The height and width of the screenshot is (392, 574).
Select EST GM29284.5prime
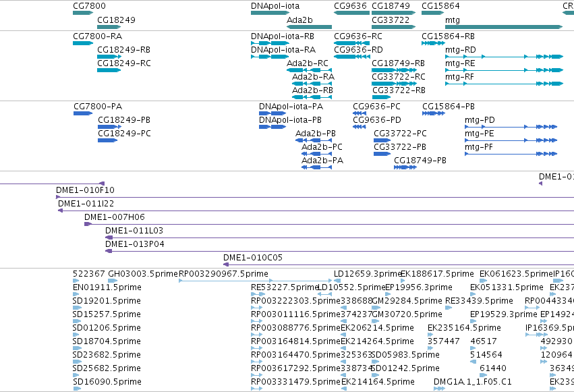coord(376,308)
